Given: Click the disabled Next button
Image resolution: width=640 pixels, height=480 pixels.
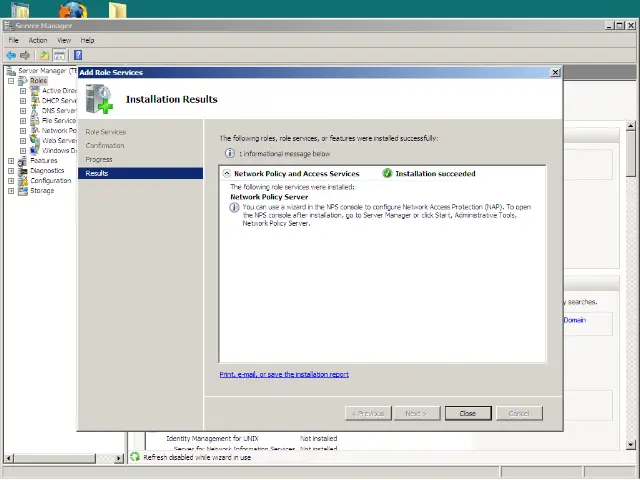Looking at the screenshot, I should pyautogui.click(x=417, y=413).
